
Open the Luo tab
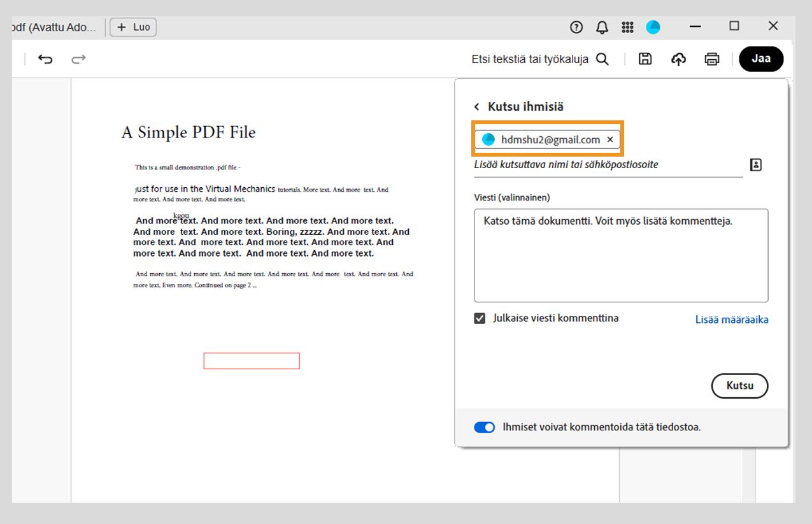(x=132, y=27)
